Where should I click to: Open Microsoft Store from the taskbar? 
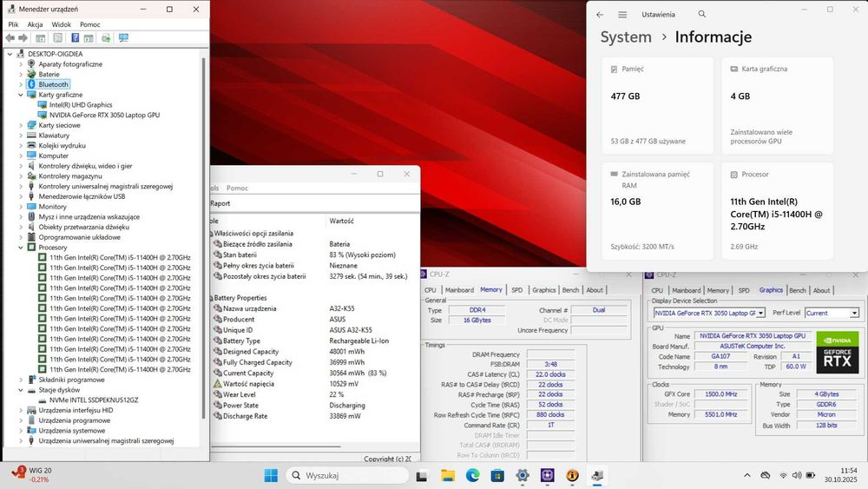497,475
